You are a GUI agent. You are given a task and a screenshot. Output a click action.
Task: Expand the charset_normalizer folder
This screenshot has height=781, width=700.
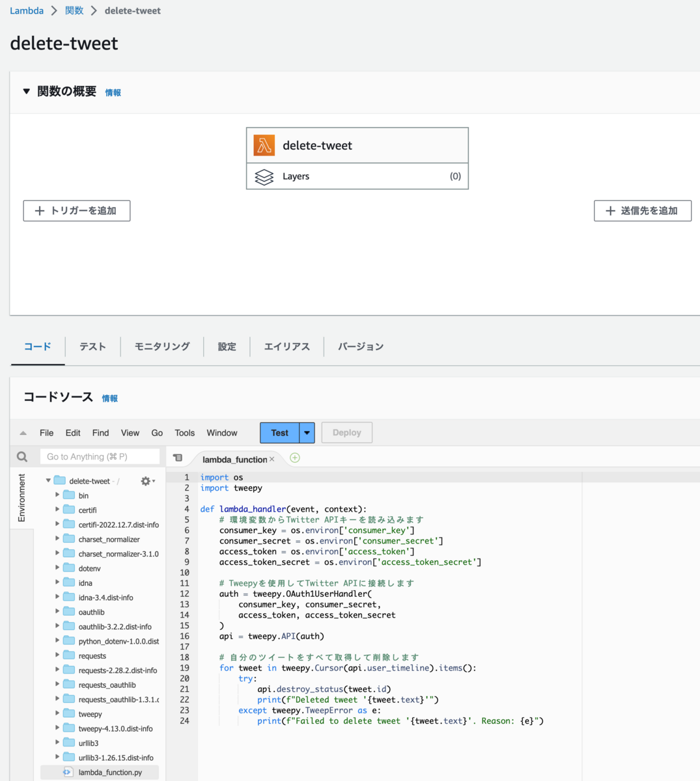tap(57, 539)
